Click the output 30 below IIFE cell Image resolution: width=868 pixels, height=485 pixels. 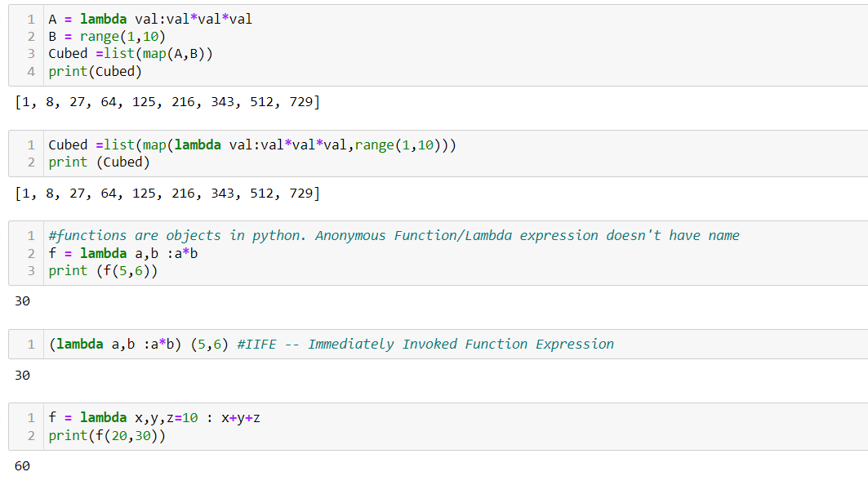point(22,376)
